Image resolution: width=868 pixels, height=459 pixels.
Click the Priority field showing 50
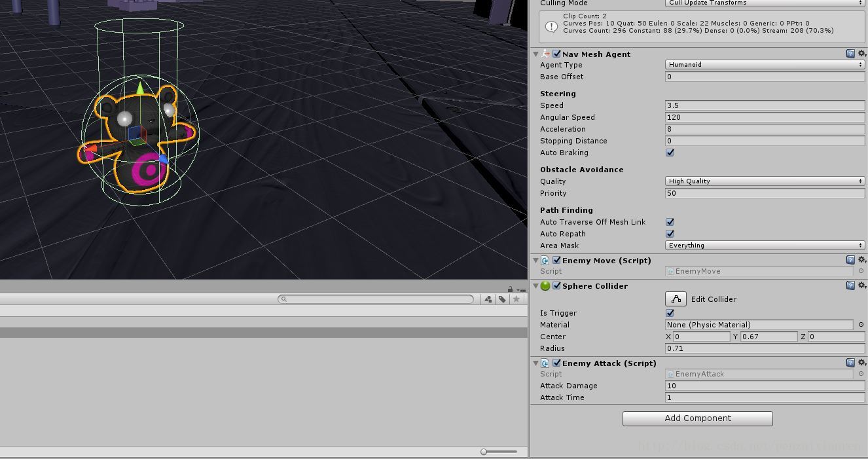765,193
